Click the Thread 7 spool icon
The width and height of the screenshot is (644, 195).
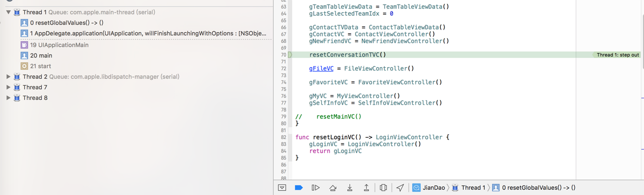[17, 87]
